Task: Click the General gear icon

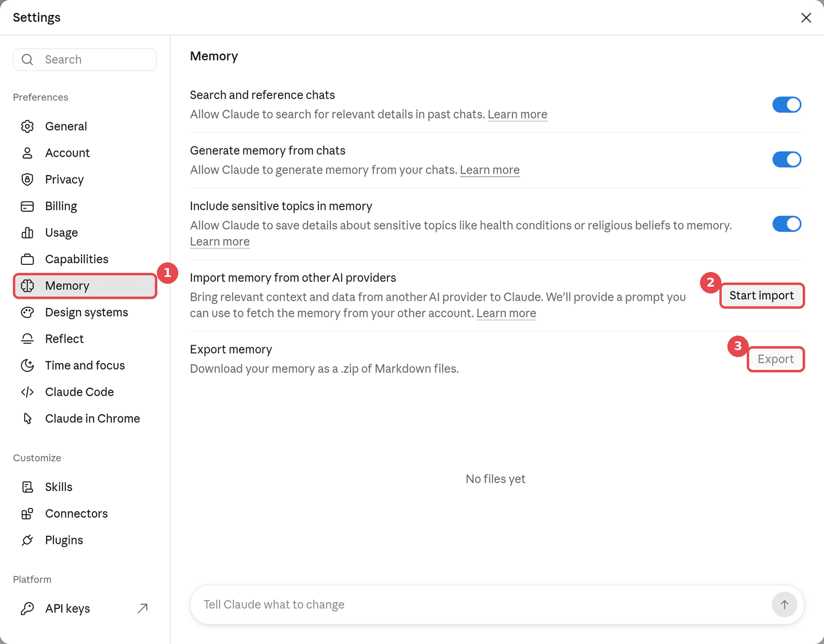Action: [27, 126]
